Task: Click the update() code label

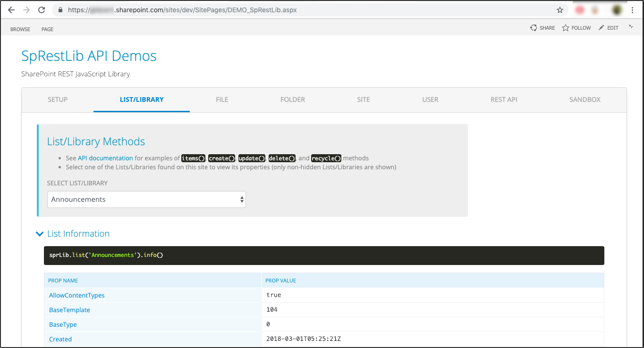Action: 252,158
